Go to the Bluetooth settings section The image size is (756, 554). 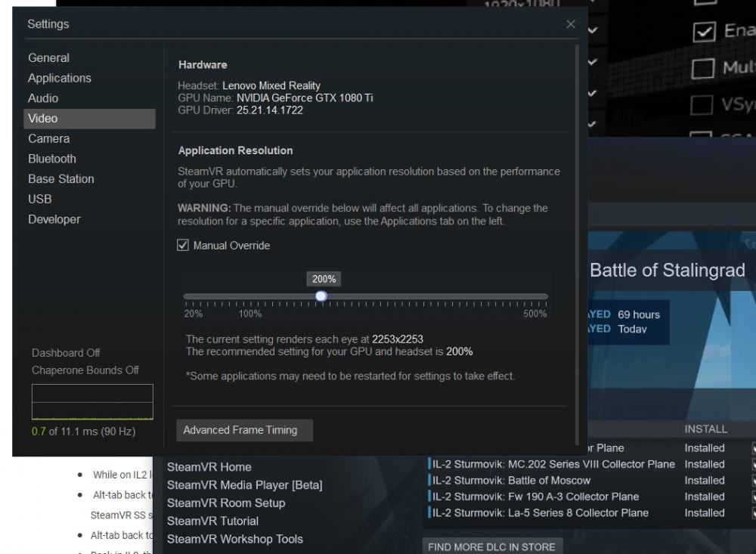pyautogui.click(x=52, y=159)
